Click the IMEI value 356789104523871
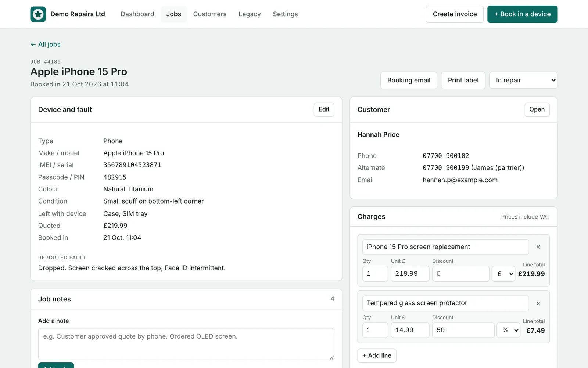Viewport: 588px width, 368px height. click(x=132, y=165)
